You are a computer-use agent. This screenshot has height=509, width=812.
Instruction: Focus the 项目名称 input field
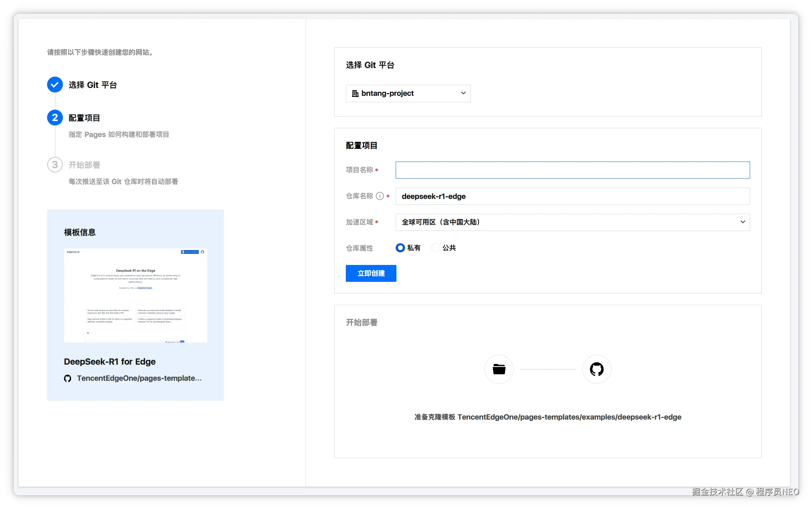(x=572, y=170)
